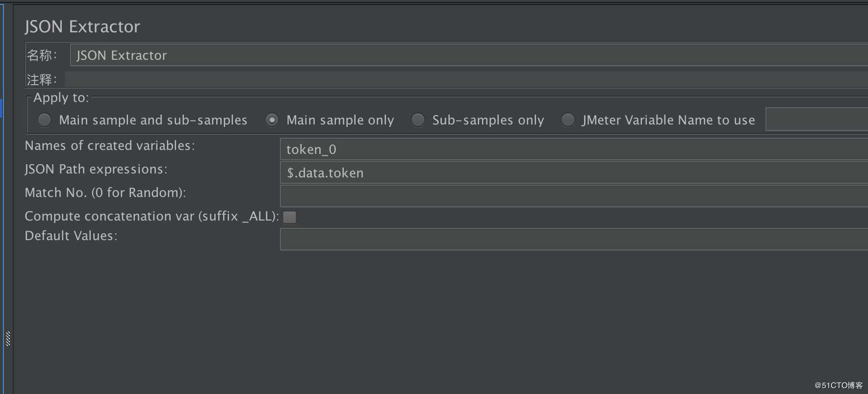
Task: Click the JSON Extractor panel heading
Action: click(x=82, y=26)
